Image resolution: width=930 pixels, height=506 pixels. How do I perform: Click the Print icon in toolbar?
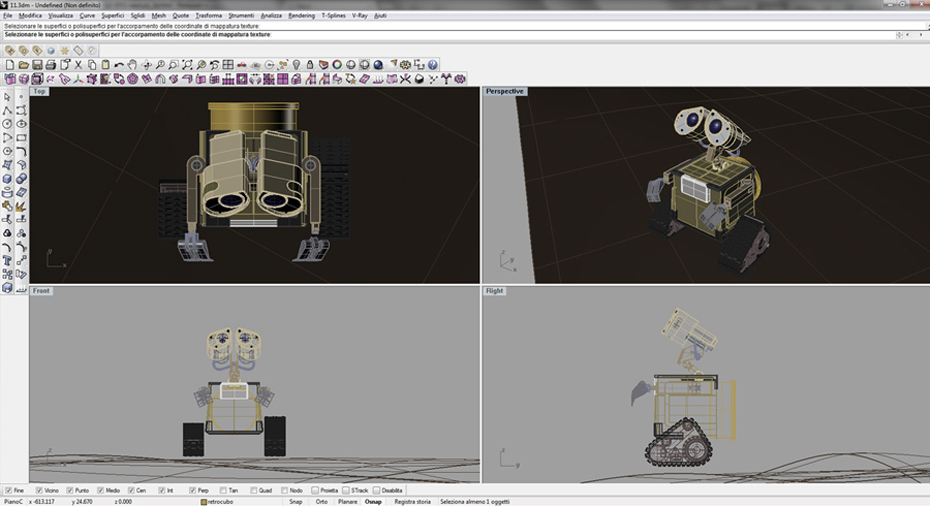[50, 65]
